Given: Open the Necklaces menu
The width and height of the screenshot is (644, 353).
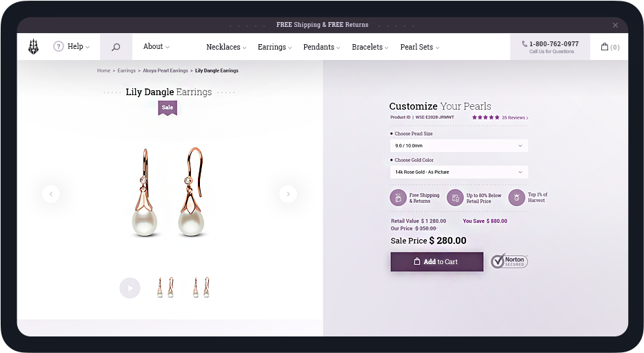Looking at the screenshot, I should tap(225, 47).
